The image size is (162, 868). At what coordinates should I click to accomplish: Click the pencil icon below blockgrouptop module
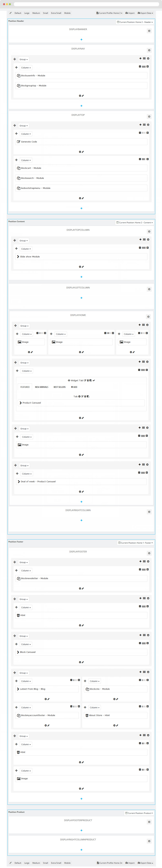(x=83, y=96)
